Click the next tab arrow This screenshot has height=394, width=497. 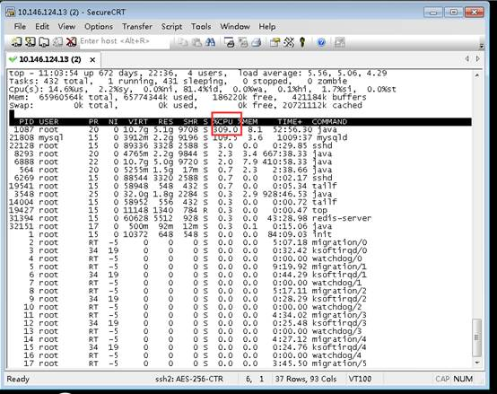click(x=478, y=59)
